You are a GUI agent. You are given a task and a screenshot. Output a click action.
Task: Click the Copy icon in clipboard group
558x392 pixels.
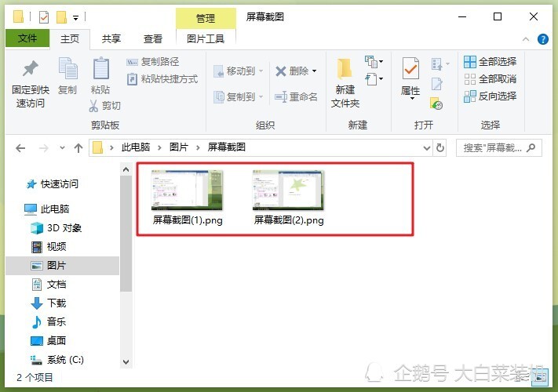pos(67,68)
